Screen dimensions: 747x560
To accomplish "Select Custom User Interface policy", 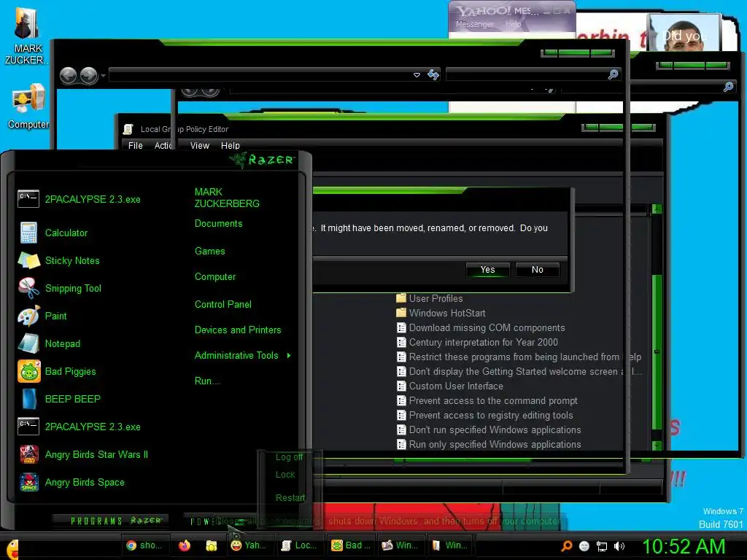I will coord(449,386).
